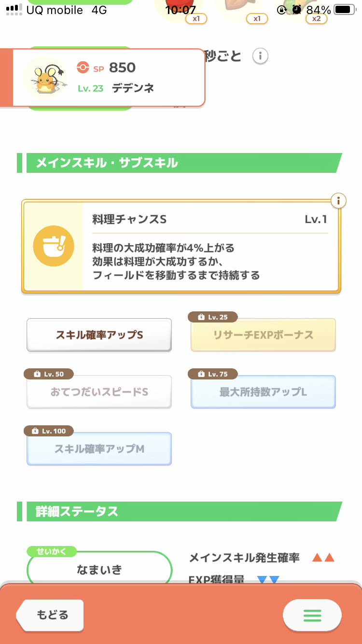Select locked 最大所持数アップL sub skill

tap(263, 392)
